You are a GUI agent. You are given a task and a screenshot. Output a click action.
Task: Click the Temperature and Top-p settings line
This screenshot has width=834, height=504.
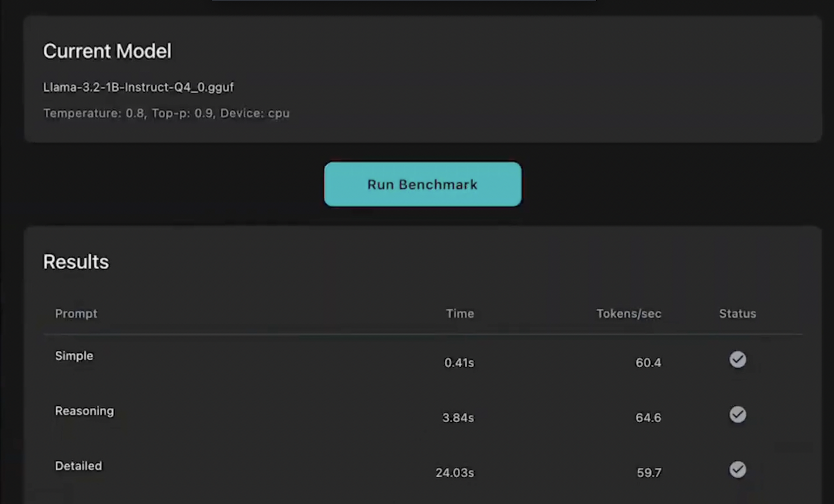(166, 113)
